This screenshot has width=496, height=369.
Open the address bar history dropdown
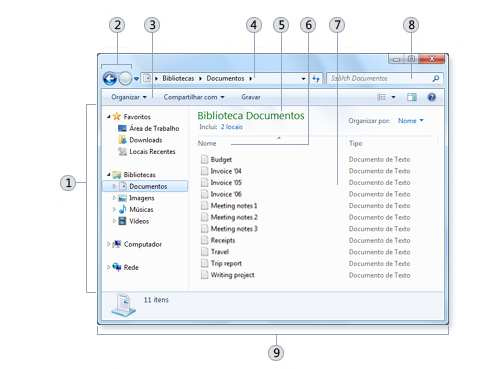[303, 79]
